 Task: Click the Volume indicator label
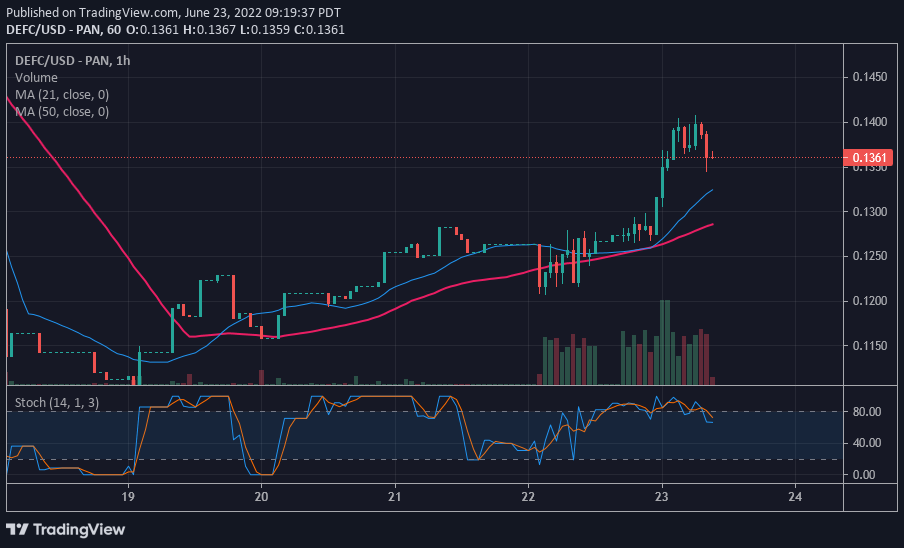tap(36, 77)
